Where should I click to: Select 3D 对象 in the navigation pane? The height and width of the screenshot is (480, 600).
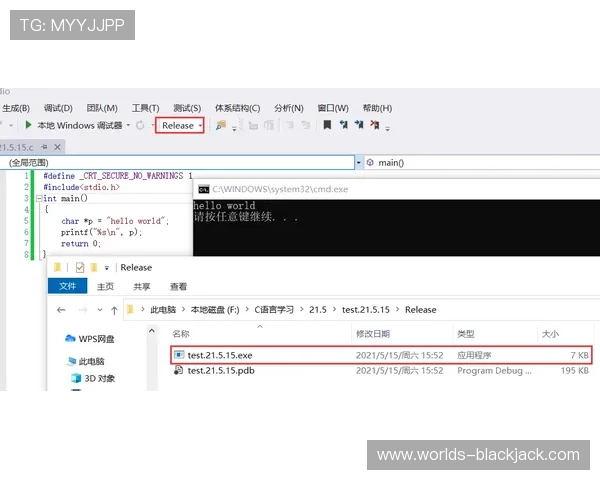pos(93,379)
